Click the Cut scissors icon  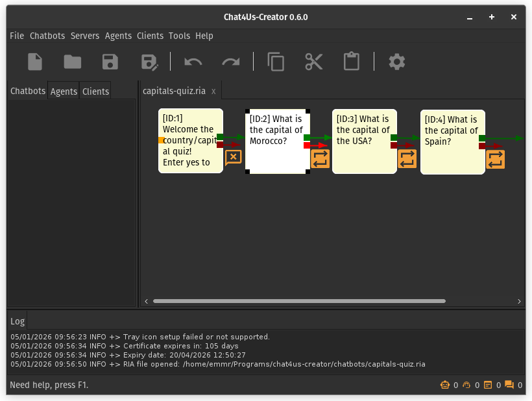(314, 62)
